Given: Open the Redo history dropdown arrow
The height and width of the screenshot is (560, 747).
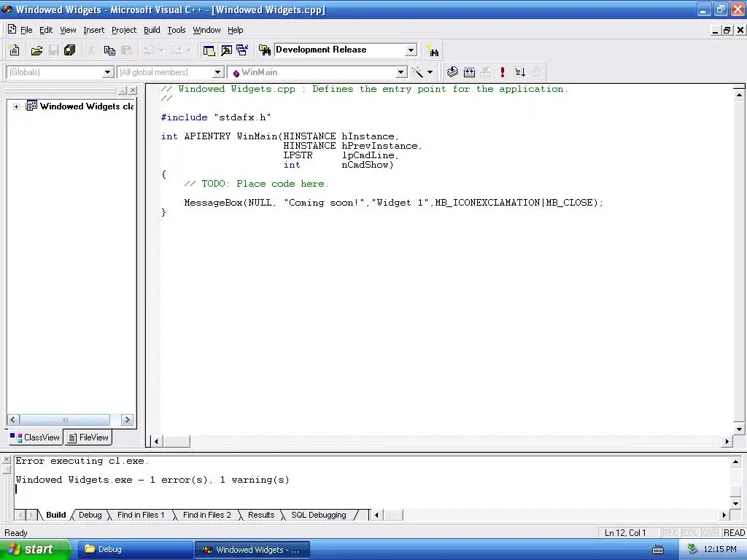Looking at the screenshot, I should point(188,50).
